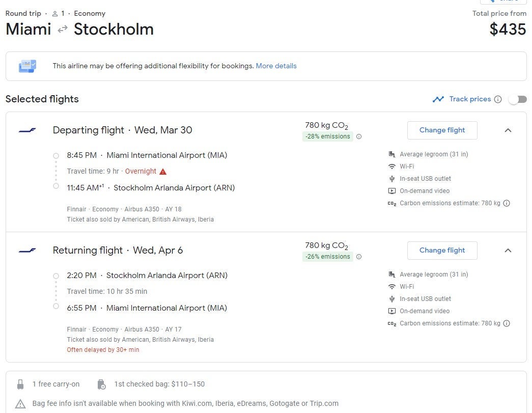Click the overnight warning triangle icon
The image size is (532, 413).
coord(163,172)
